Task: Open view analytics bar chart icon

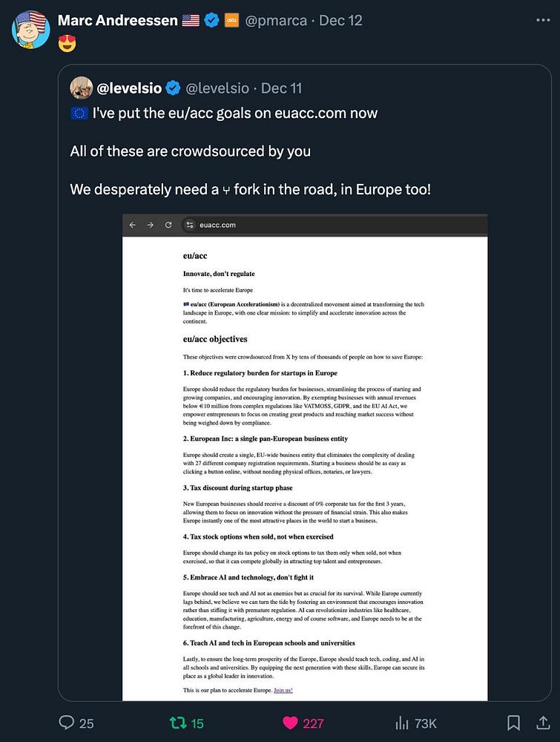Action: pyautogui.click(x=403, y=722)
